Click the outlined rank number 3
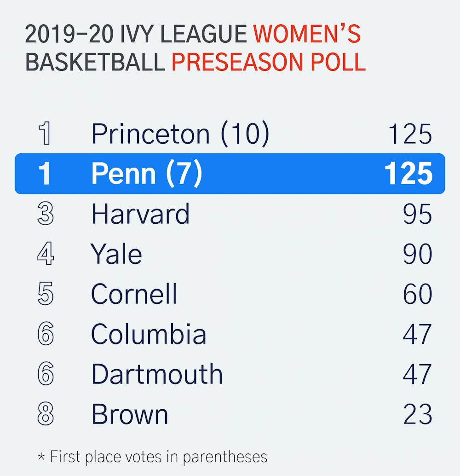The height and width of the screenshot is (476, 460). (45, 214)
